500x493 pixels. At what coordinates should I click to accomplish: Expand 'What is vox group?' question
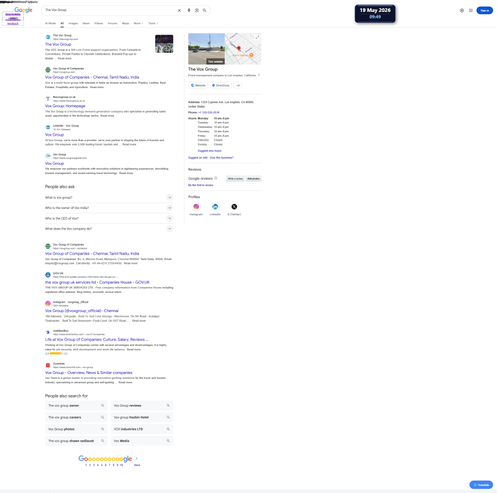[109, 197]
